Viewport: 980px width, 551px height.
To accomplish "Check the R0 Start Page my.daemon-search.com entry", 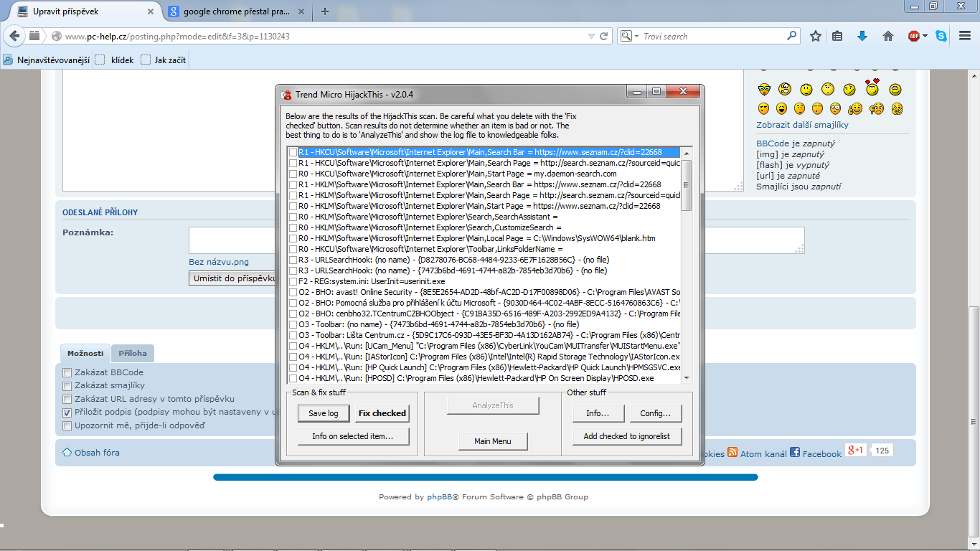I will point(293,174).
